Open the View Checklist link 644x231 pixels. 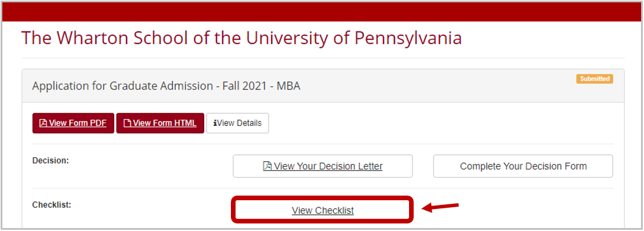[x=323, y=211]
